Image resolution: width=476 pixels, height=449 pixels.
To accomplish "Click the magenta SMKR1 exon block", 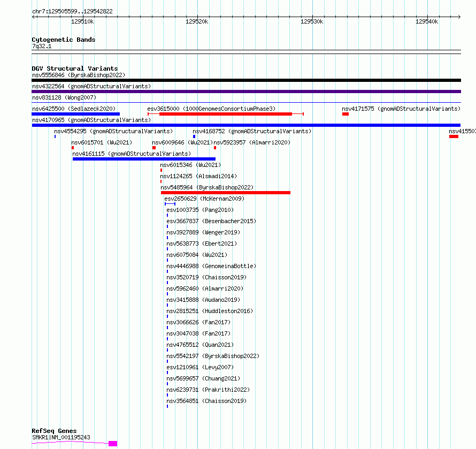I will pyautogui.click(x=113, y=444).
